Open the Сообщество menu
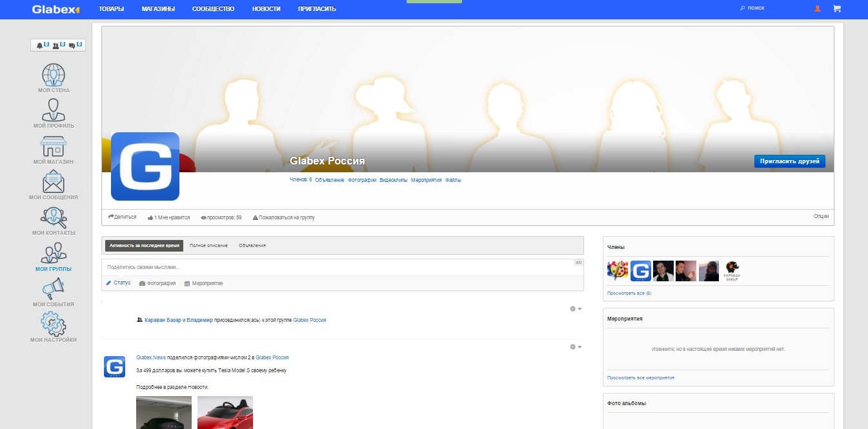The width and height of the screenshot is (868, 429). pos(213,9)
